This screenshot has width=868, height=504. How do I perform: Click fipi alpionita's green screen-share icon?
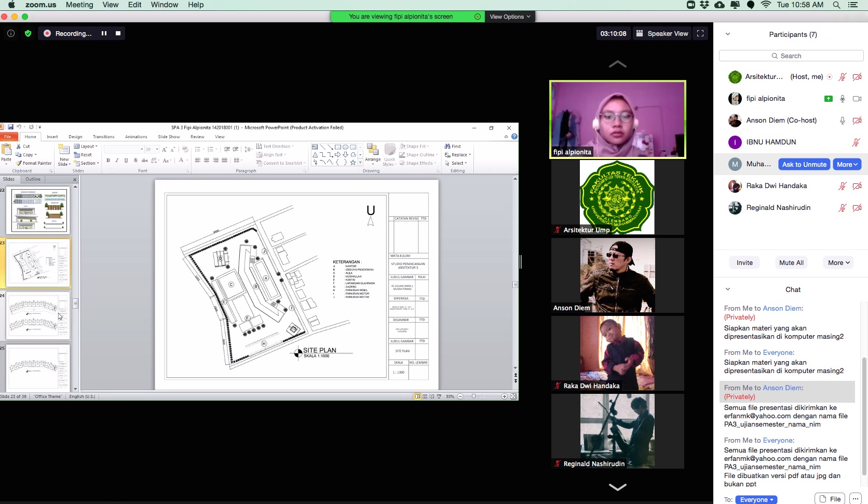pos(829,99)
